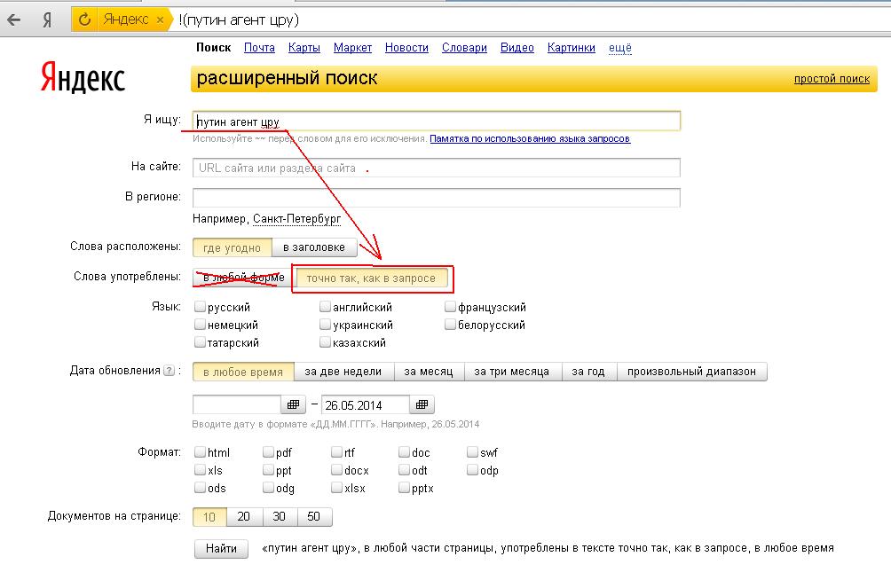This screenshot has width=891, height=588.
Task: Check the татарский language box
Action: (x=200, y=342)
